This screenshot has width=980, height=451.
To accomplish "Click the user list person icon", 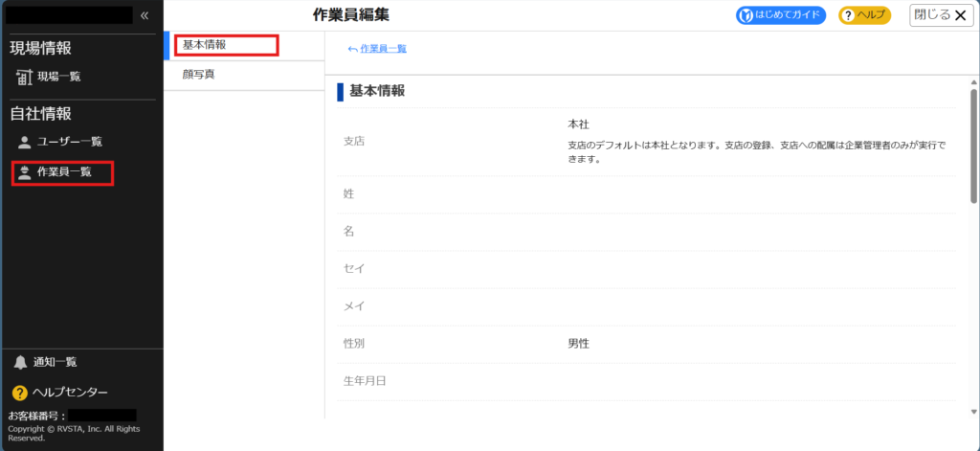I will (24, 142).
